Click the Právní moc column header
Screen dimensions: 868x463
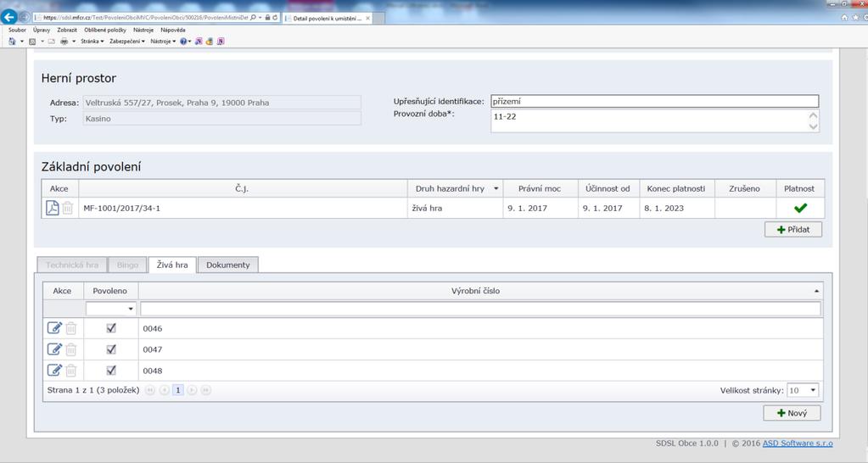[x=540, y=188]
